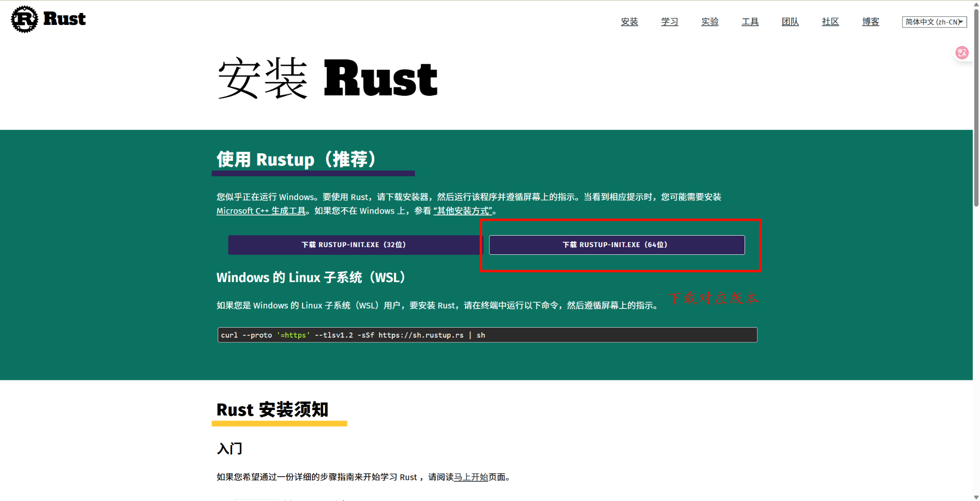Click the 安装 Rust page title
Viewport: 980px width, 501px height.
tap(328, 78)
